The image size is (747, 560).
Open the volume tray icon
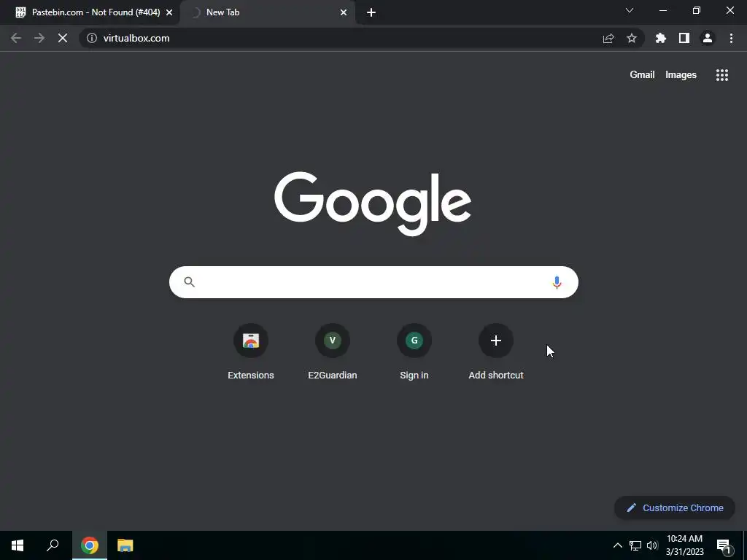(652, 545)
